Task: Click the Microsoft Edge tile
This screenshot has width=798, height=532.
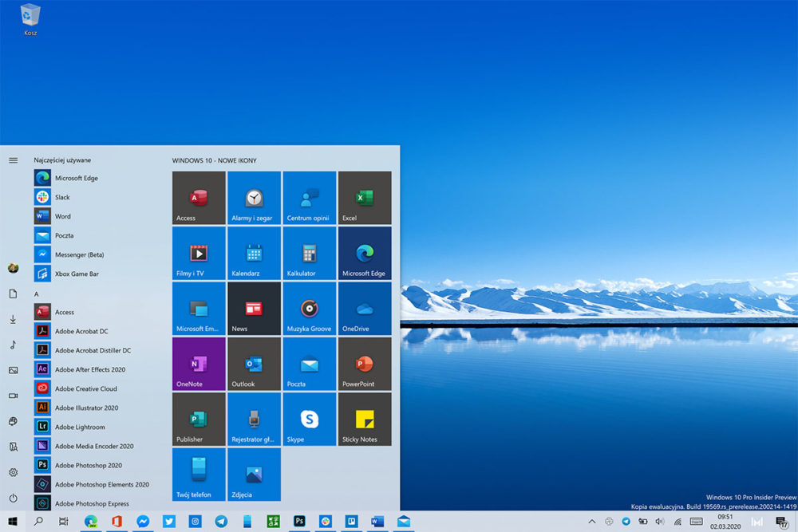Action: 365,254
